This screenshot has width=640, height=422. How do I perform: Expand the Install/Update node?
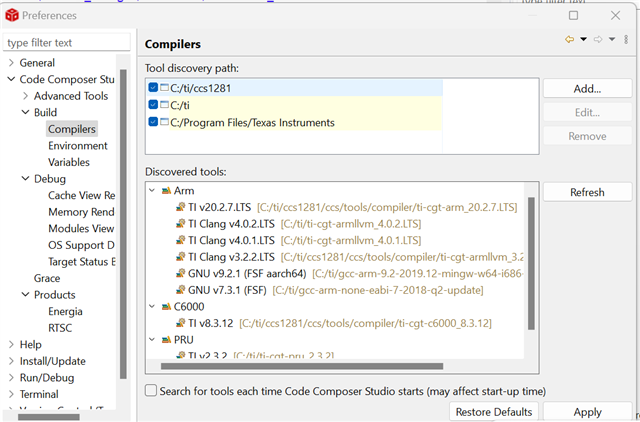coord(11,361)
